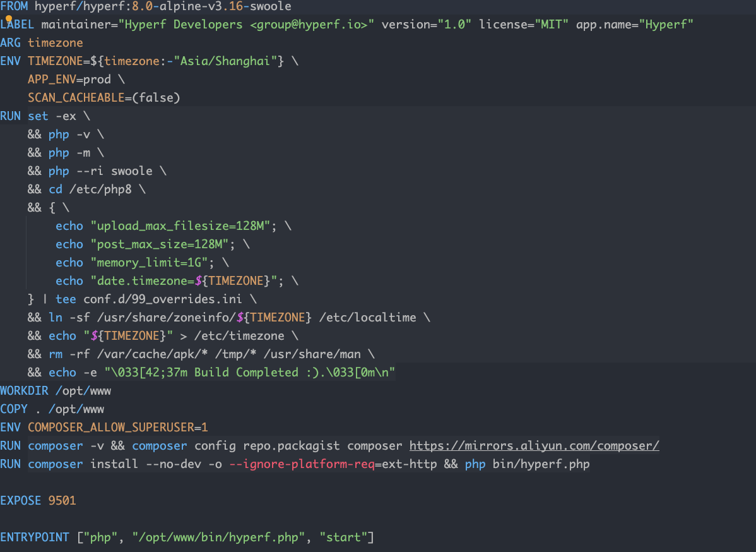
Task: Click the "upload_max_filesize=128M" echo string
Action: 180,226
